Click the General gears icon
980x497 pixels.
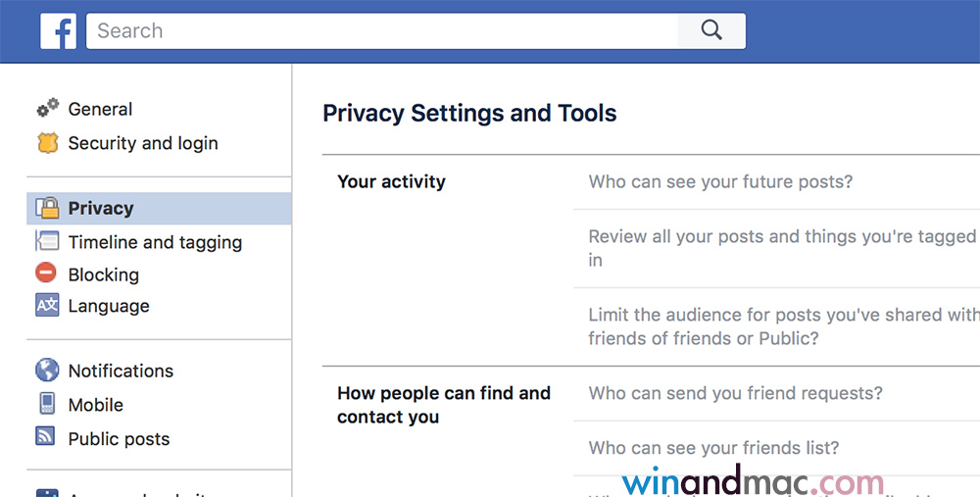(x=47, y=109)
